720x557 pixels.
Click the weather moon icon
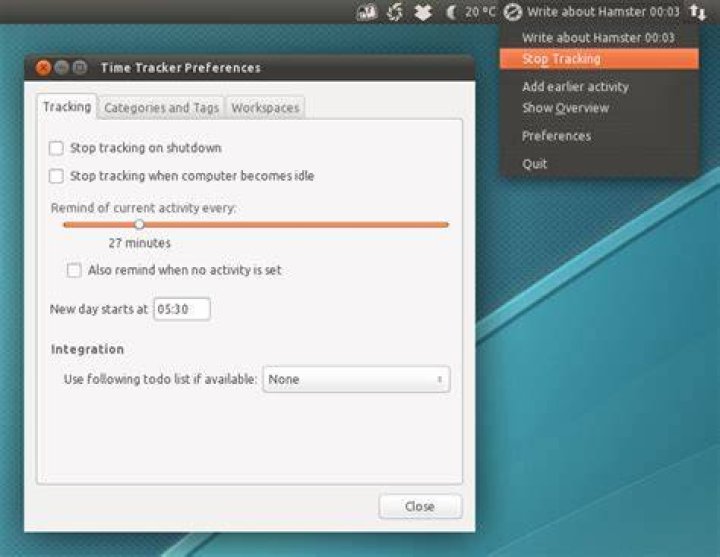[x=451, y=12]
